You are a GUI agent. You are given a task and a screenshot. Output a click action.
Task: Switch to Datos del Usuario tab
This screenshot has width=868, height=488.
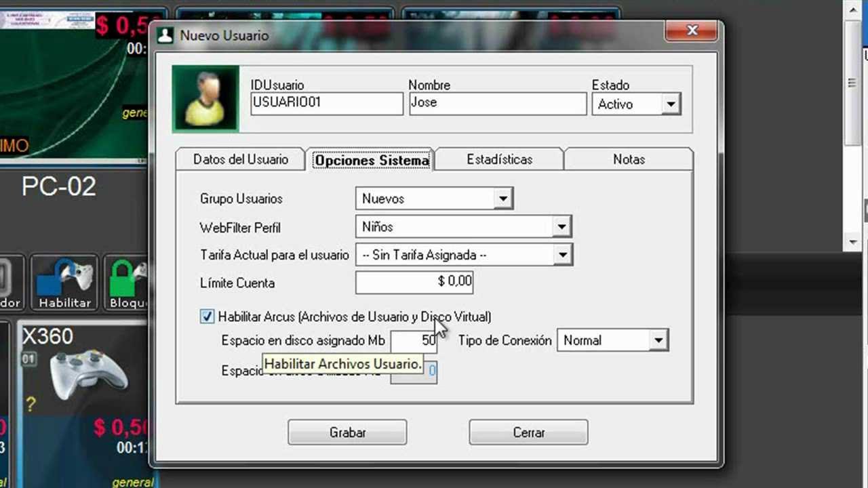[241, 159]
